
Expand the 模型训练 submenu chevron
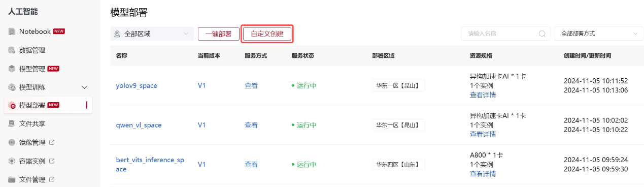click(85, 87)
